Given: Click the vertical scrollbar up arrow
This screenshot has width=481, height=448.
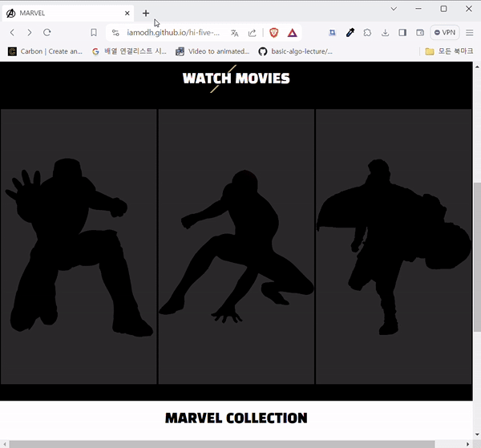Looking at the screenshot, I should click(477, 67).
